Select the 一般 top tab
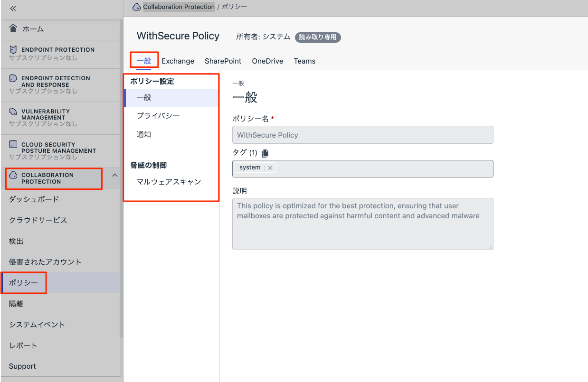Viewport: 588px width, 382px height. tap(144, 61)
